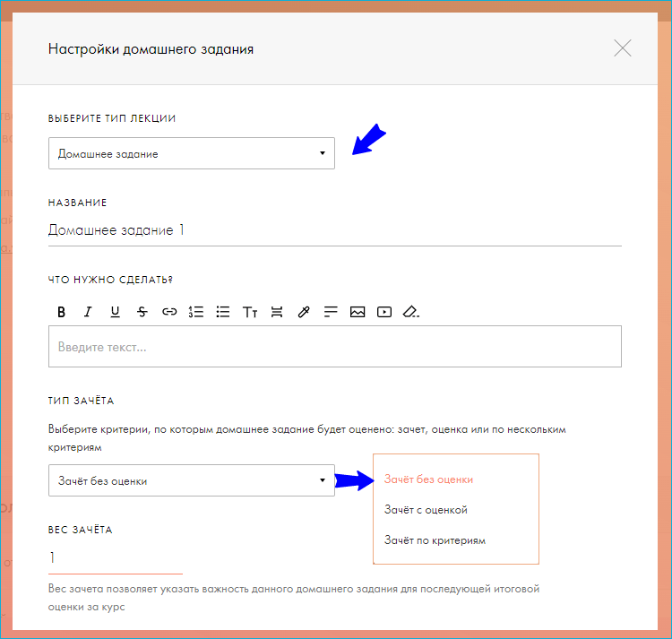Image resolution: width=672 pixels, height=639 pixels.
Task: Clear formatting with the eraser icon
Action: pyautogui.click(x=411, y=312)
